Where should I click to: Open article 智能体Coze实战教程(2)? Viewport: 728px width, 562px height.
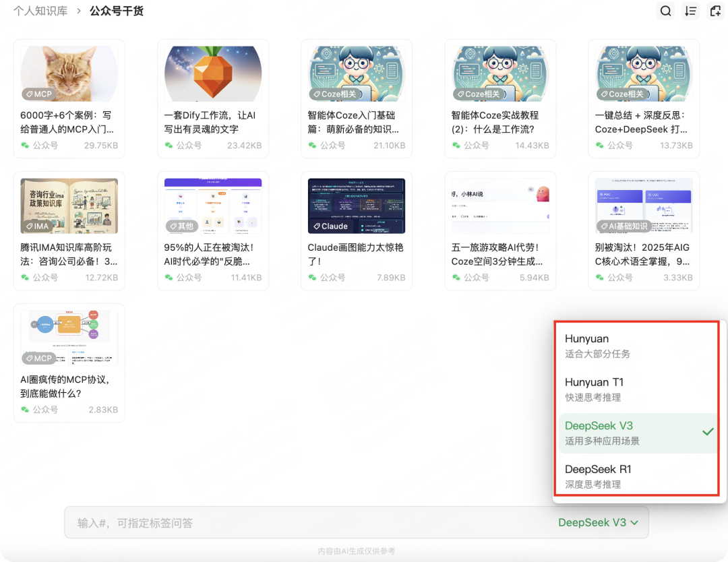click(495, 122)
